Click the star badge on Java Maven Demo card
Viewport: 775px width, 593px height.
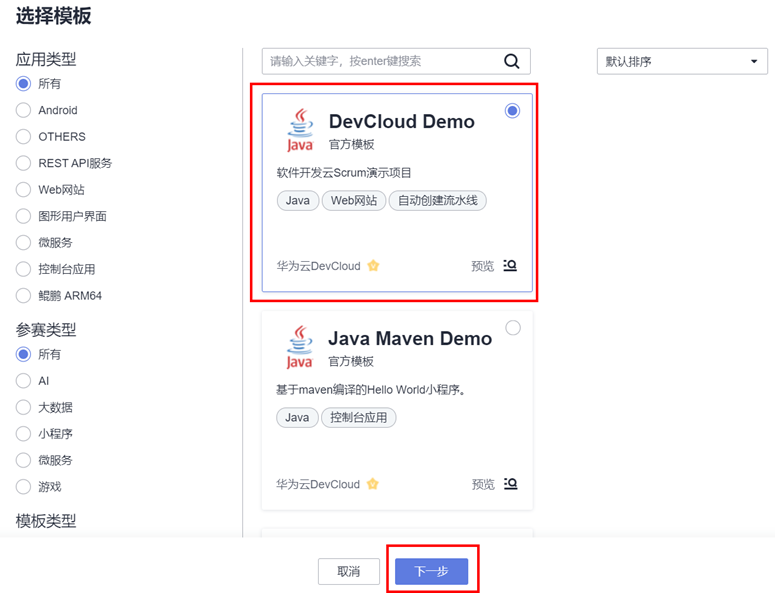pyautogui.click(x=373, y=484)
